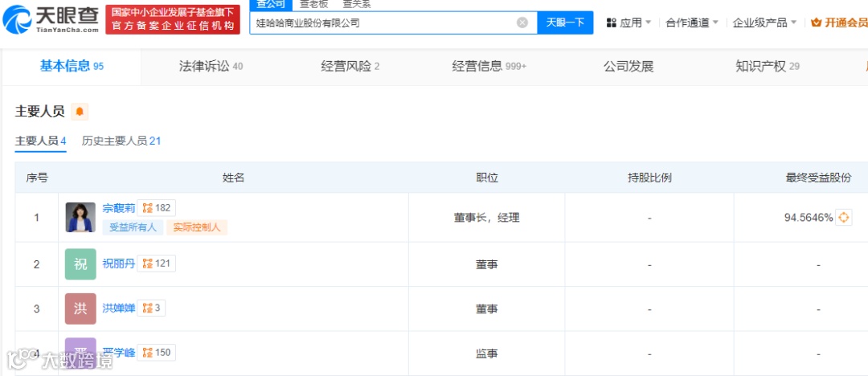Click the bell alert icon beside 主要人员
Viewport: 868px width, 376px height.
(x=80, y=112)
